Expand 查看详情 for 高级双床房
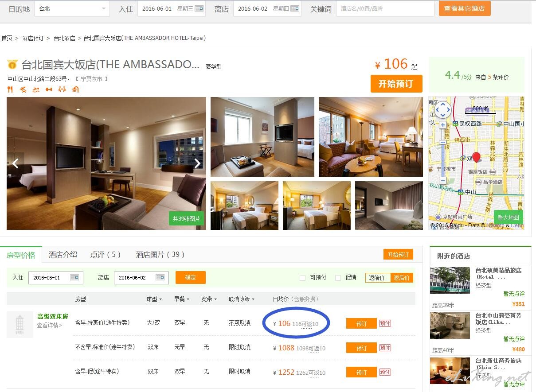 point(50,325)
